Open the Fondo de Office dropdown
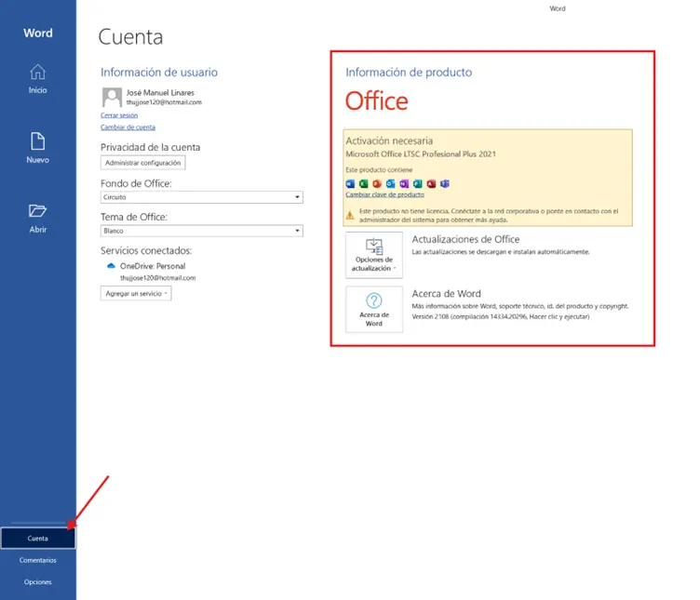Screen dimensions: 700x600 202,197
